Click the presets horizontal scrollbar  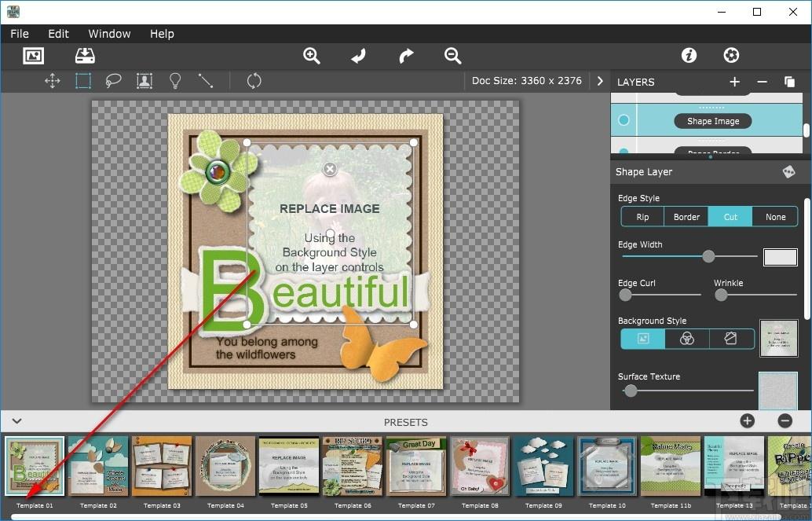click(x=396, y=517)
